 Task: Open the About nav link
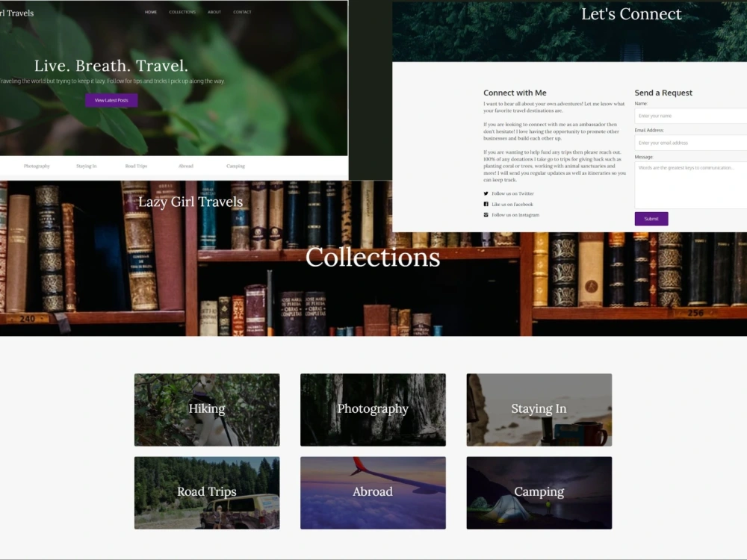214,12
